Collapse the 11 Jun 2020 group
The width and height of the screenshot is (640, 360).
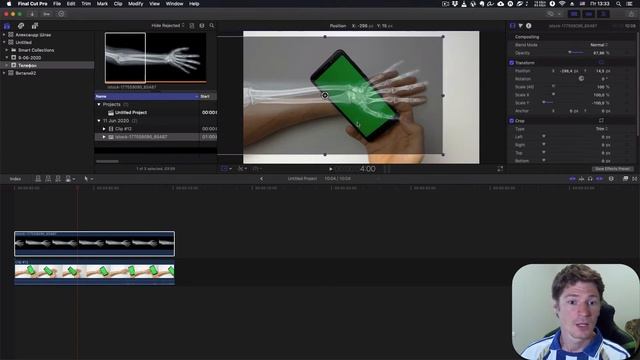99,121
